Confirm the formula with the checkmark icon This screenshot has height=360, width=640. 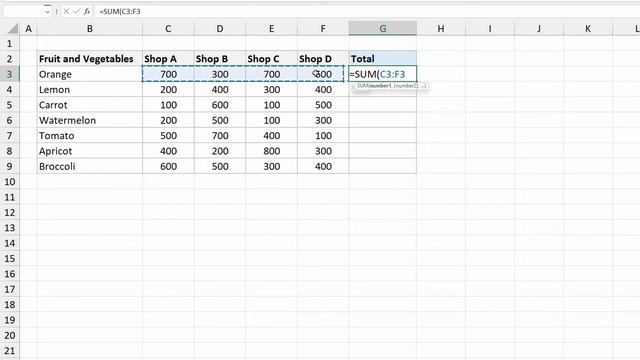(76, 11)
